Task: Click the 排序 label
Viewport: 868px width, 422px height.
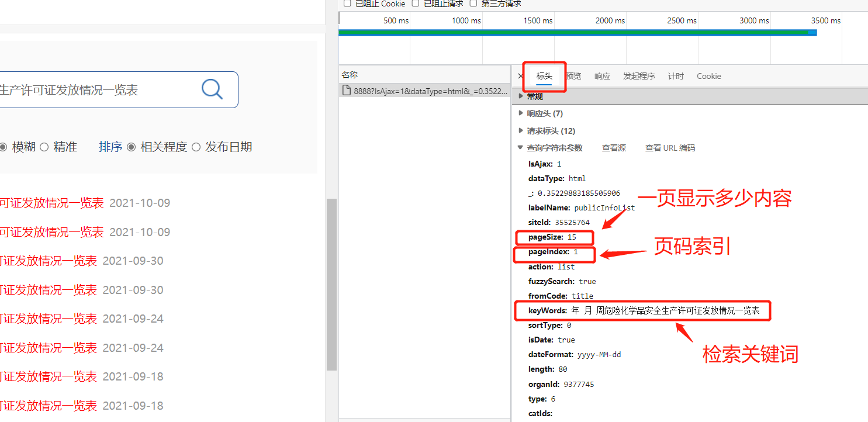Action: point(110,147)
